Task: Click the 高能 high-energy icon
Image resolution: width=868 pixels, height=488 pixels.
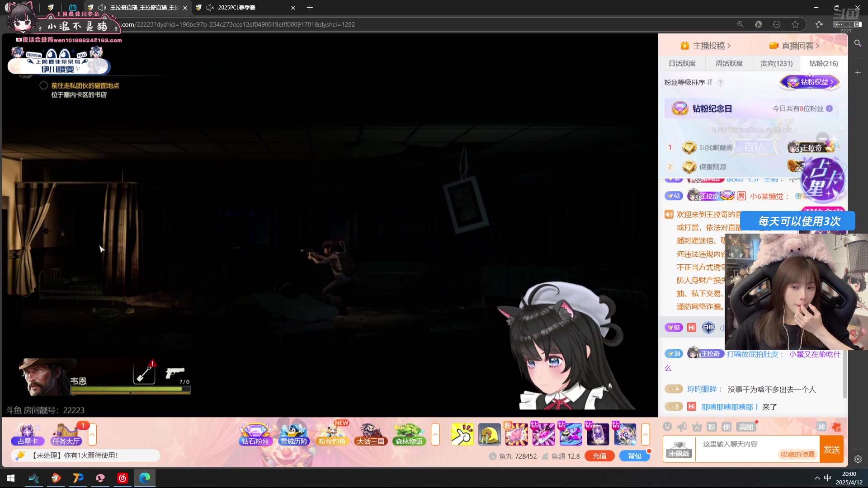Action: tap(746, 427)
